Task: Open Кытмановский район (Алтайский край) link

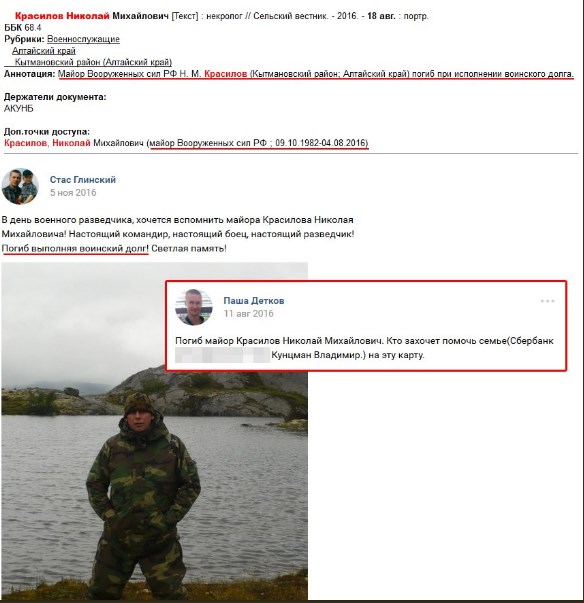Action: pyautogui.click(x=93, y=62)
